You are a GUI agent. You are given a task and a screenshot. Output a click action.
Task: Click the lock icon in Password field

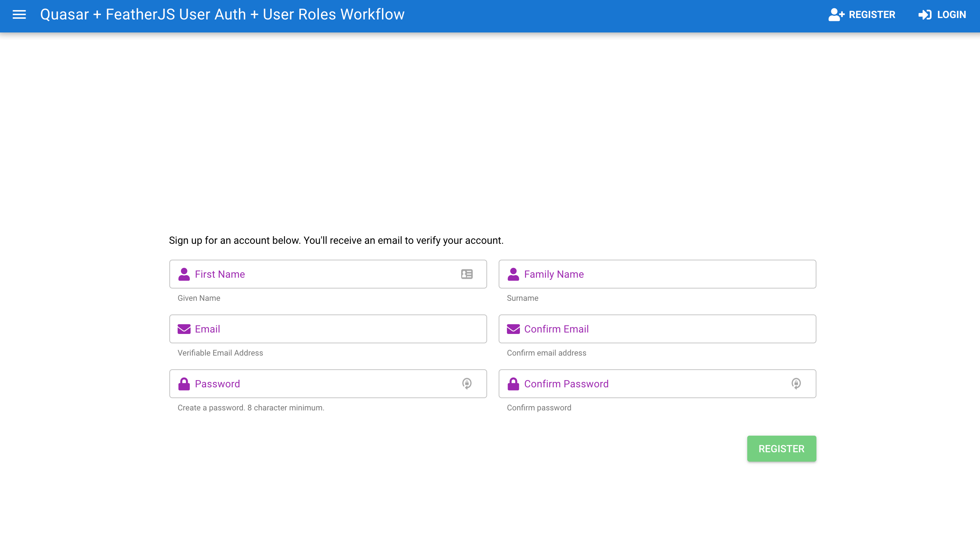coord(184,384)
